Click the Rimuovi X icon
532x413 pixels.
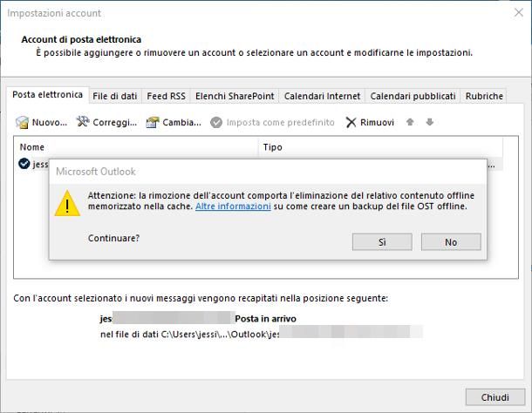click(351, 122)
